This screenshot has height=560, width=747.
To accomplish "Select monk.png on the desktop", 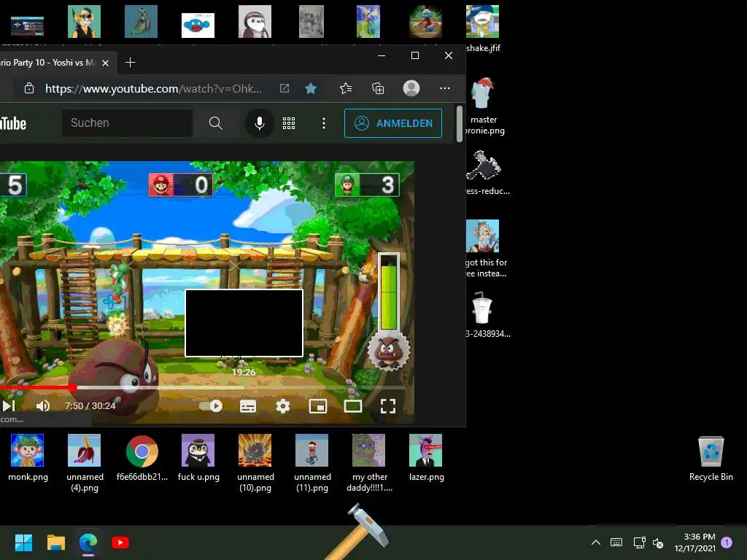I will [28, 458].
